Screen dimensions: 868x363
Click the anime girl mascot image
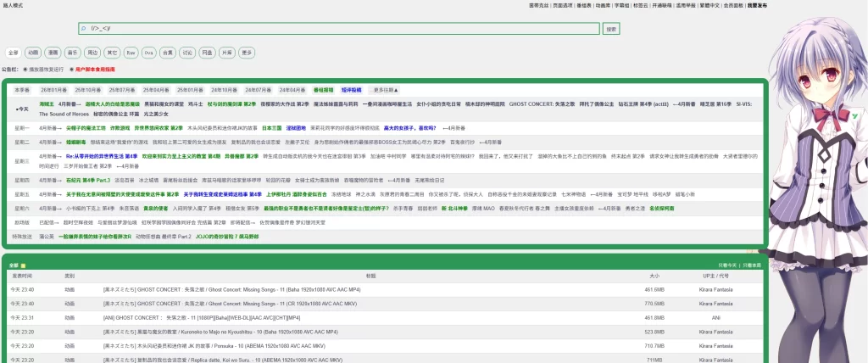tap(818, 188)
